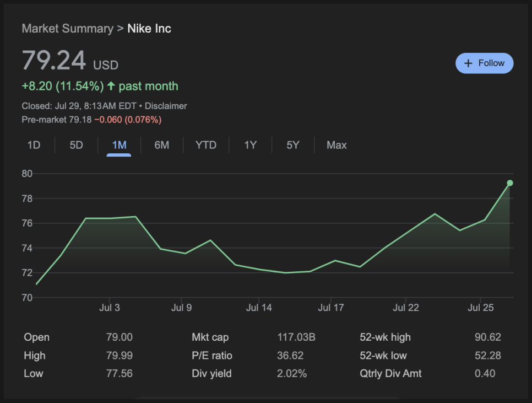The width and height of the screenshot is (532, 403).
Task: Click the Qtrly Div Amt value 0.40
Action: 485,373
